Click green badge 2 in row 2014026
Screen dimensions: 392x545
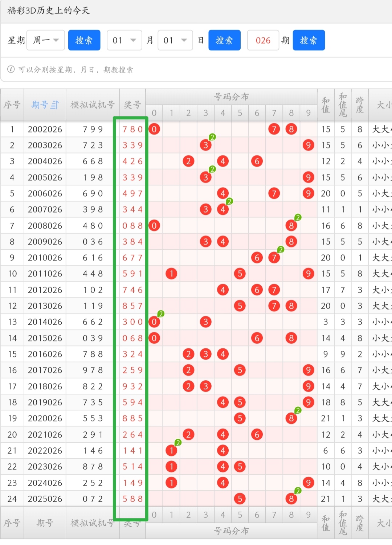161,314
